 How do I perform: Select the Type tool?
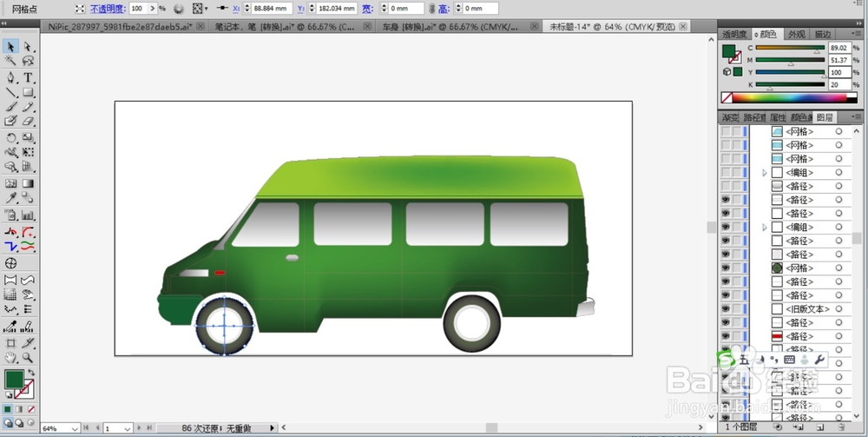click(x=28, y=77)
